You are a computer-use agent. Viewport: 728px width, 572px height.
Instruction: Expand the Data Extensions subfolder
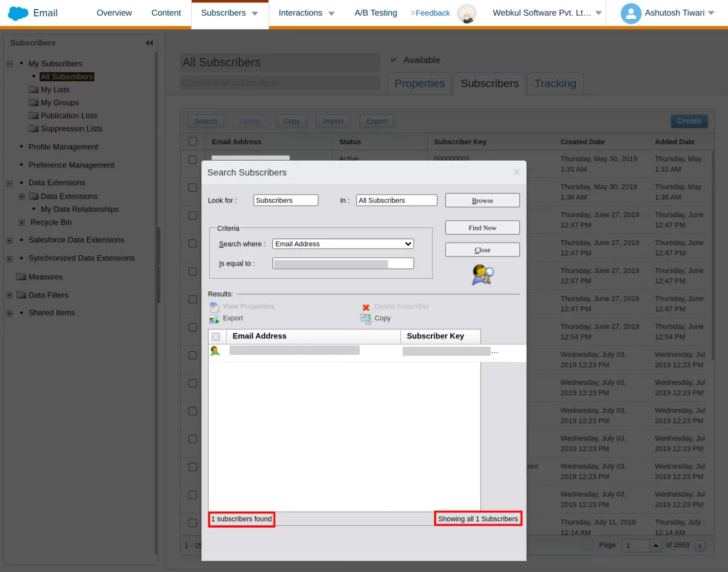click(x=22, y=197)
